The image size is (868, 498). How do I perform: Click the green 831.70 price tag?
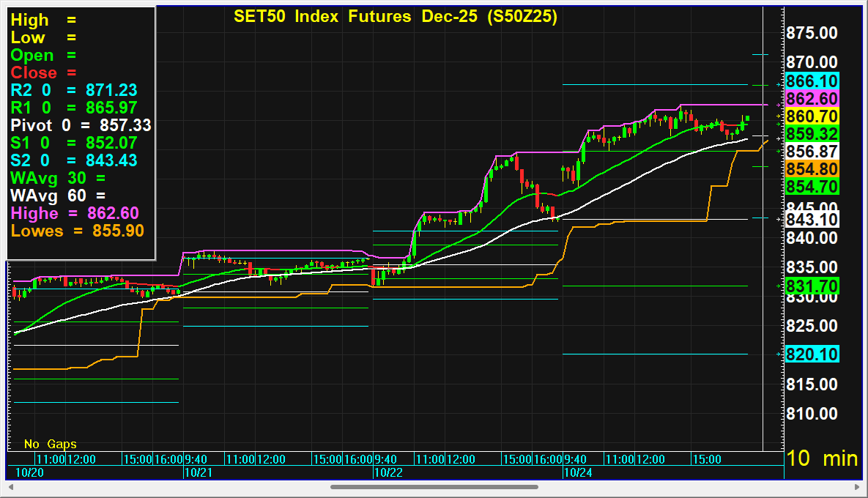click(x=812, y=286)
